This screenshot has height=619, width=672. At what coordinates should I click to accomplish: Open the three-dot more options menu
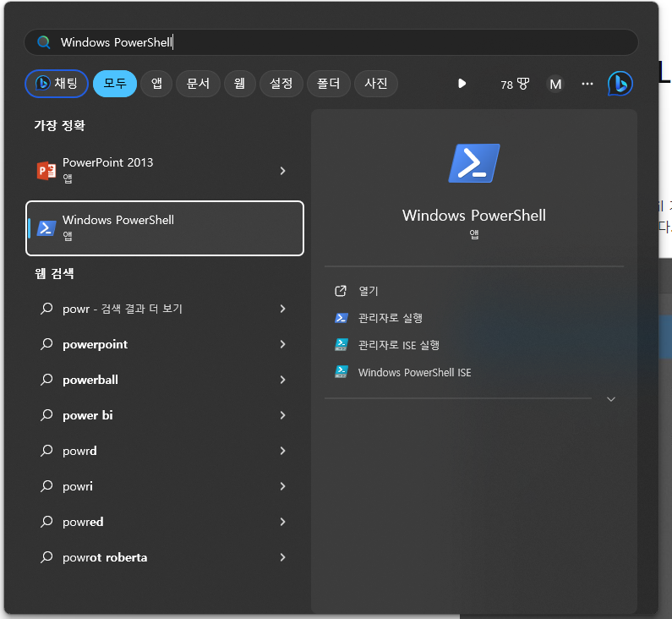pos(587,84)
